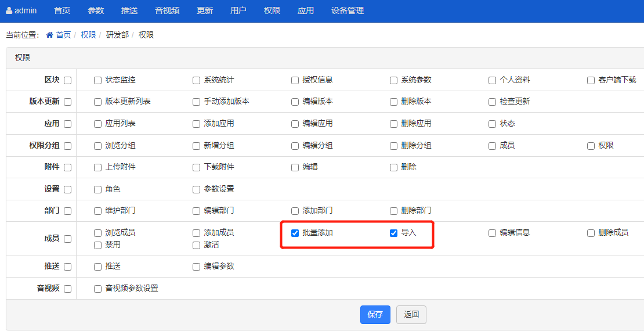Open the 参数 menu
This screenshot has width=644, height=331.
point(96,10)
